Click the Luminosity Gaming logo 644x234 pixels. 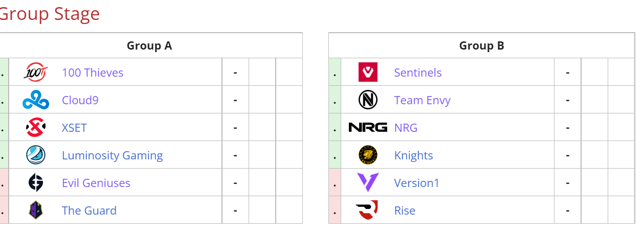tap(36, 155)
